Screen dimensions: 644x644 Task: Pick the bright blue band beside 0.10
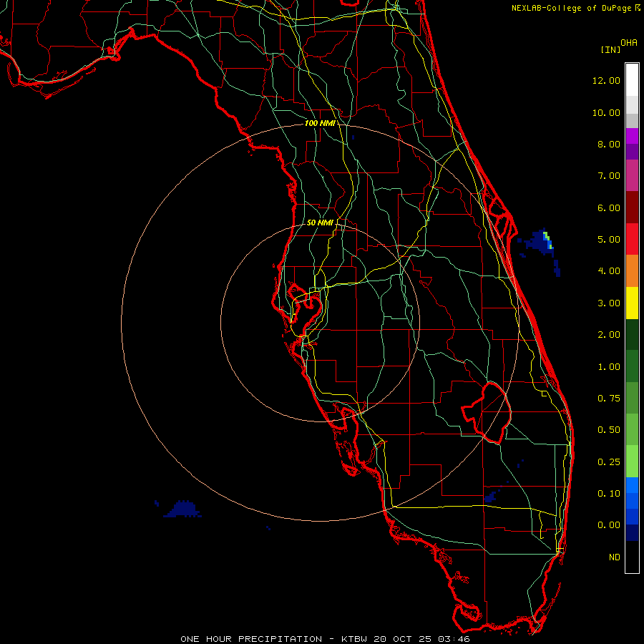[632, 485]
